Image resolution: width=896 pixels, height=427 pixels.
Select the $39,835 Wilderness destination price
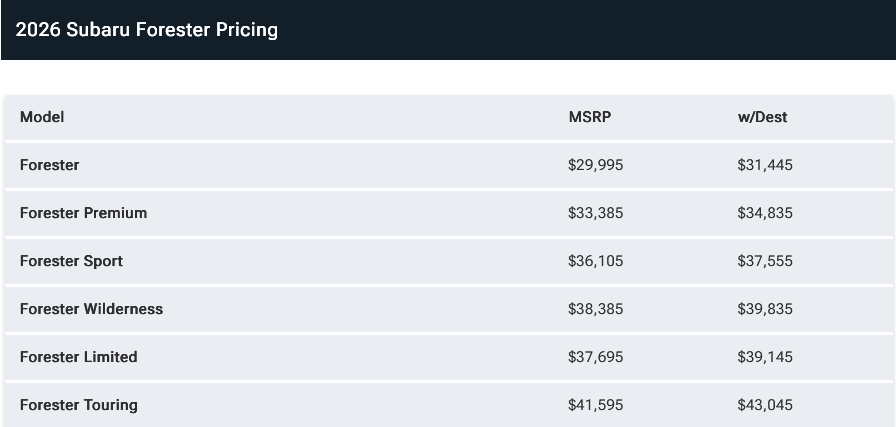tap(765, 309)
